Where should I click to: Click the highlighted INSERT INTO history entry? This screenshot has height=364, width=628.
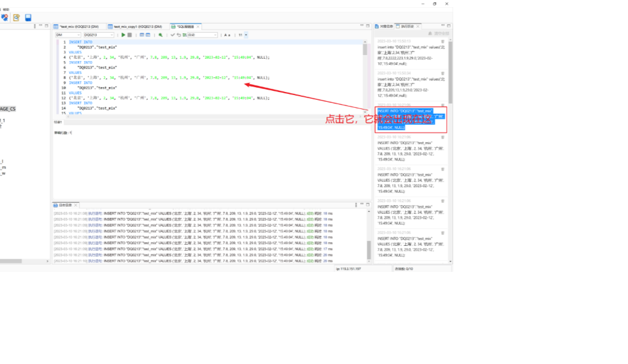coord(410,119)
